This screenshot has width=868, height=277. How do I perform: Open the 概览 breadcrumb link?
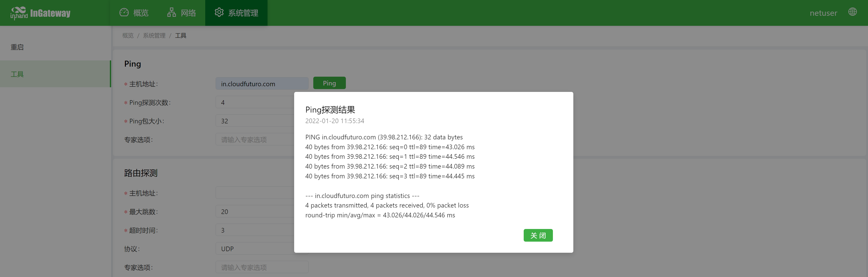[127, 35]
